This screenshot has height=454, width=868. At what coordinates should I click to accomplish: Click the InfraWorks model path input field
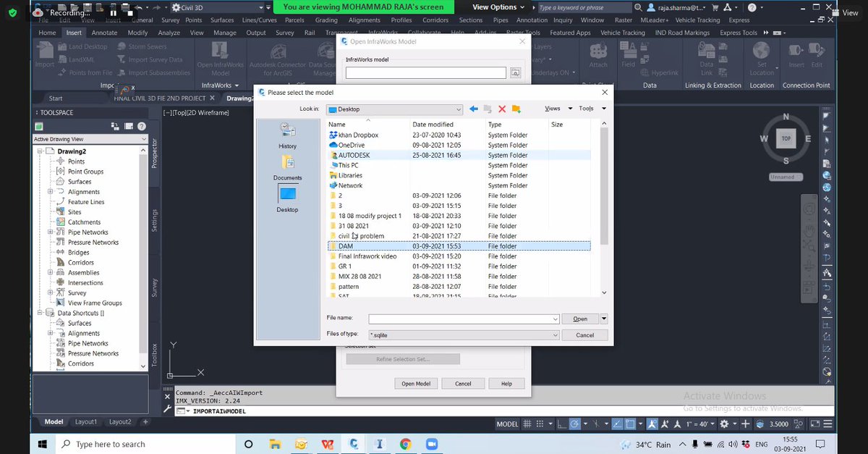[425, 72]
